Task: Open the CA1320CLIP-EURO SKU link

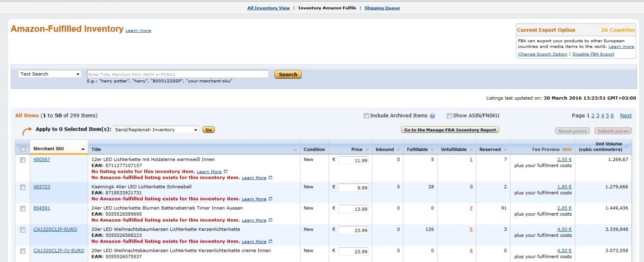Action: point(55,229)
